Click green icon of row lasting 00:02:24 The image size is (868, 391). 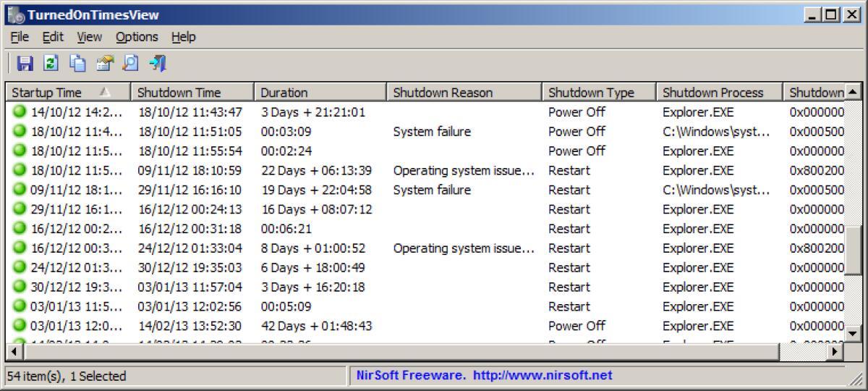click(20, 151)
